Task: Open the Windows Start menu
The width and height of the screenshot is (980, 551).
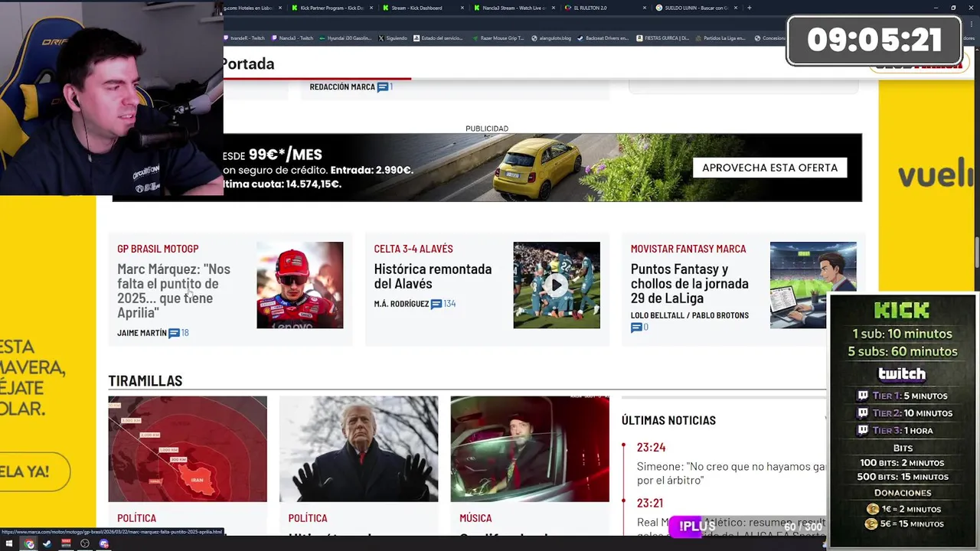Action: pyautogui.click(x=8, y=544)
